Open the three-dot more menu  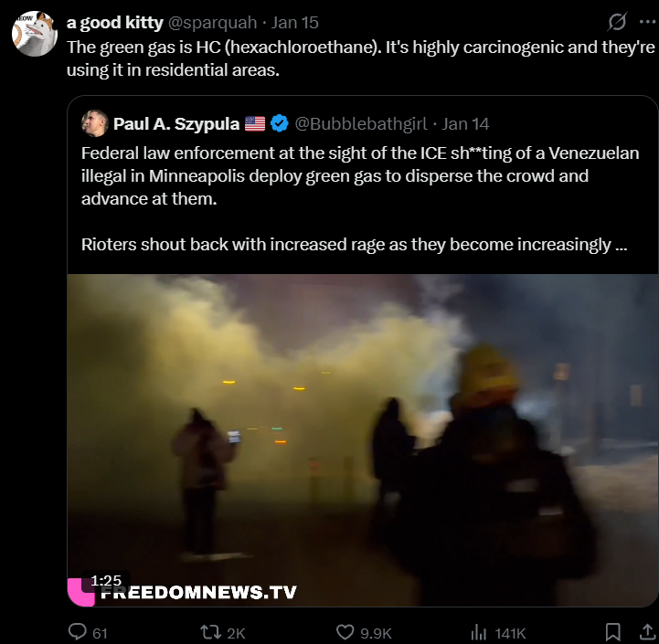point(647,22)
